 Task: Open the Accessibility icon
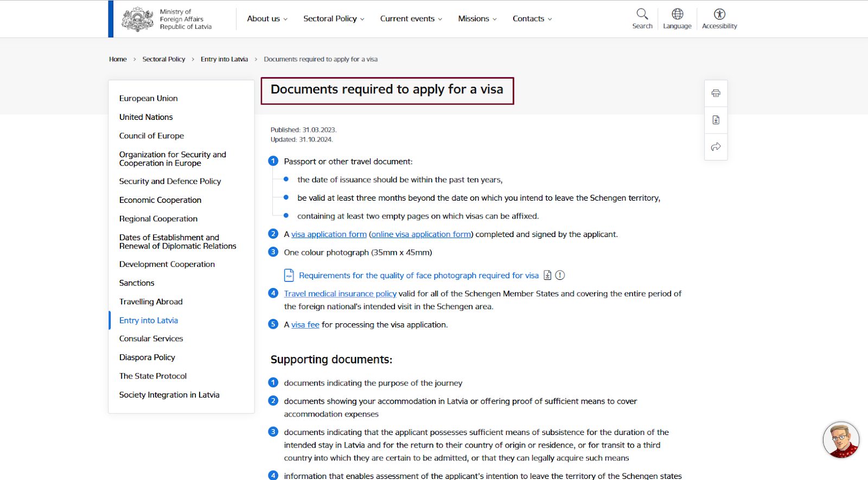[x=720, y=14]
